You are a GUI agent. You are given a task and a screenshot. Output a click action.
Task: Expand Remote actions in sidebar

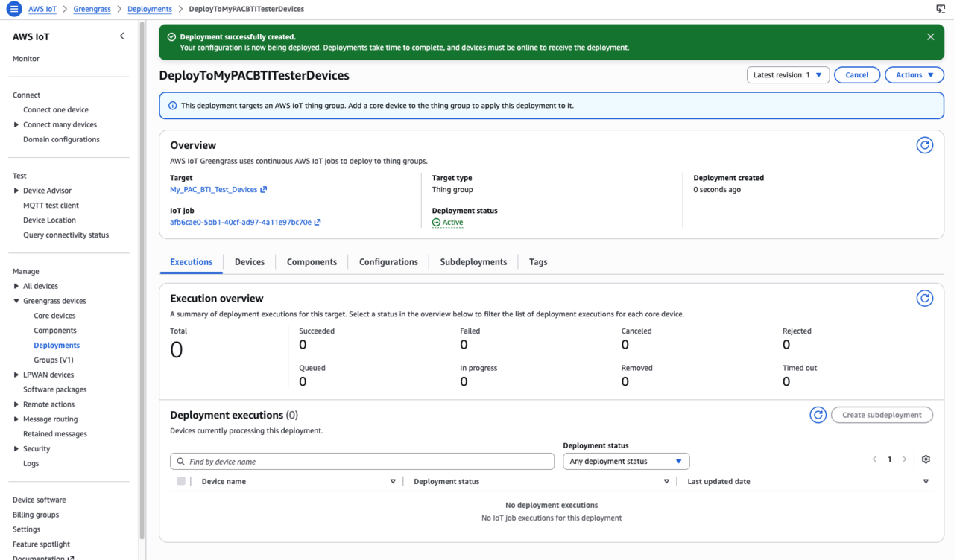[16, 404]
